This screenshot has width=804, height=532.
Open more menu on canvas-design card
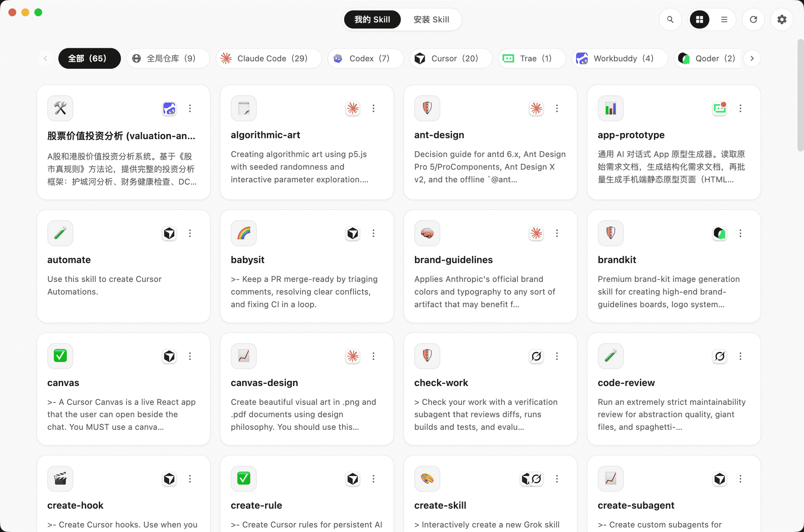[x=373, y=356]
